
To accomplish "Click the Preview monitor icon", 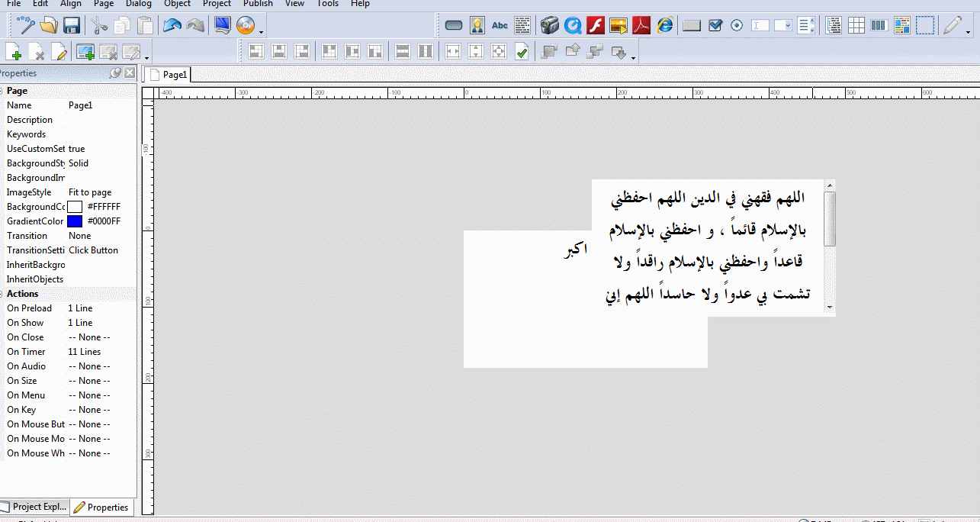I will (222, 25).
